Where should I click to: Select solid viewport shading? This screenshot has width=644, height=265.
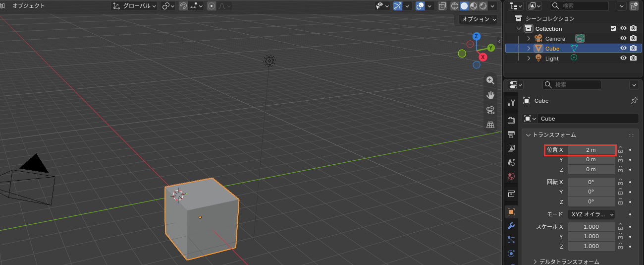point(464,6)
